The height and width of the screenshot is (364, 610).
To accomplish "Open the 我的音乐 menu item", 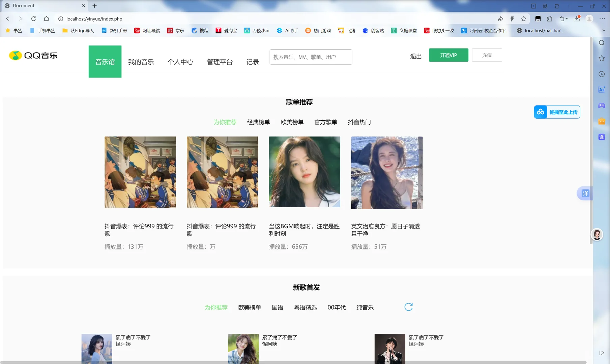I will (142, 62).
